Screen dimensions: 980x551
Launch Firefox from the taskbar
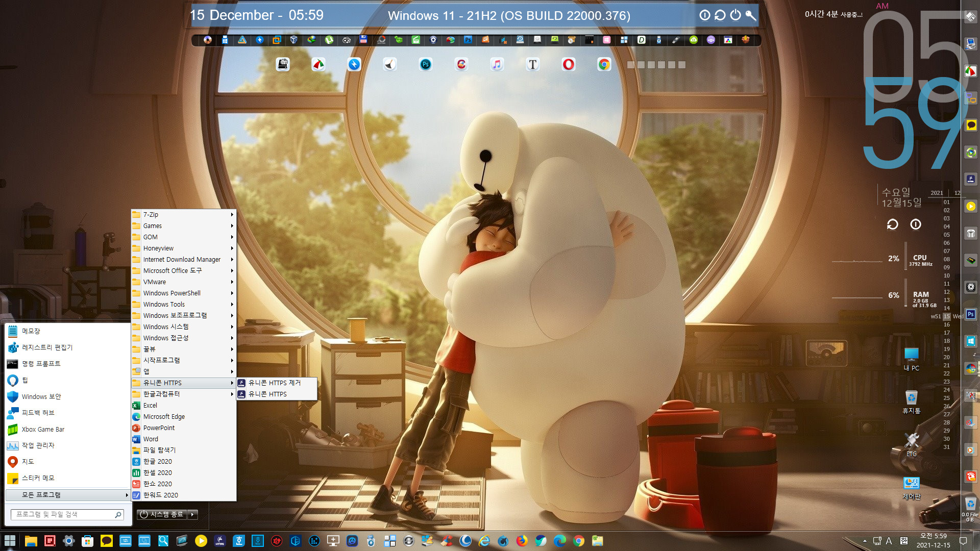pos(522,541)
